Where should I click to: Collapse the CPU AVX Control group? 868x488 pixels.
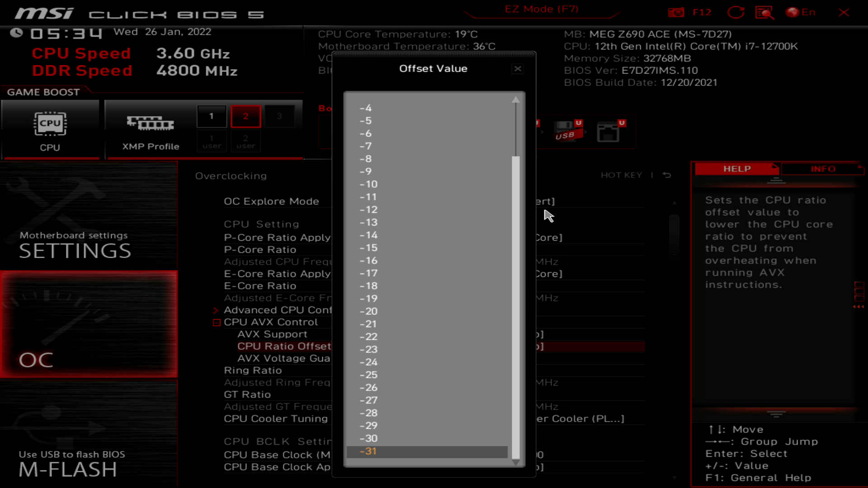217,323
